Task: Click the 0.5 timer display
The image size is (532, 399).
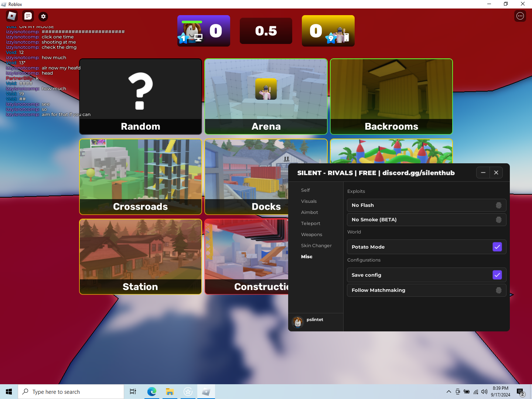Action: pyautogui.click(x=266, y=31)
